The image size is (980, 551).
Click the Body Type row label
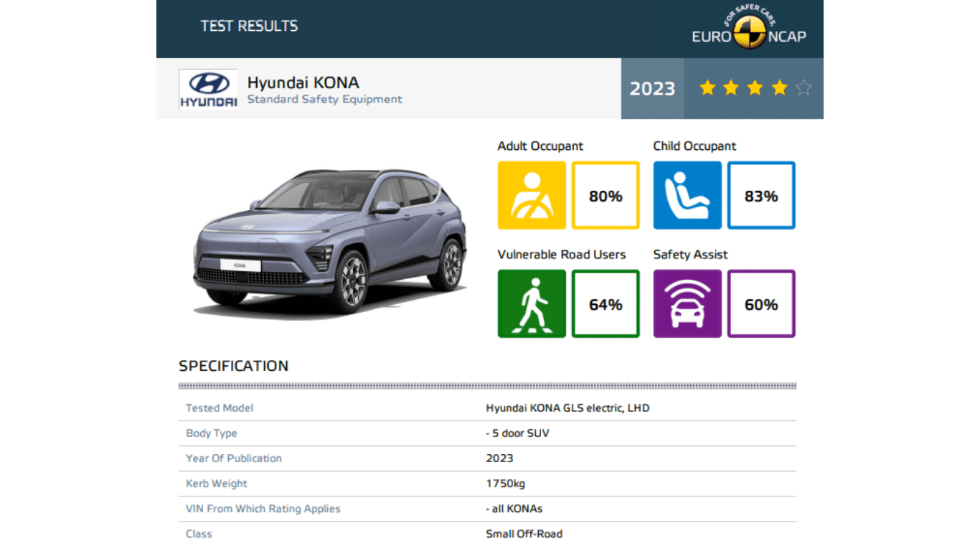211,433
